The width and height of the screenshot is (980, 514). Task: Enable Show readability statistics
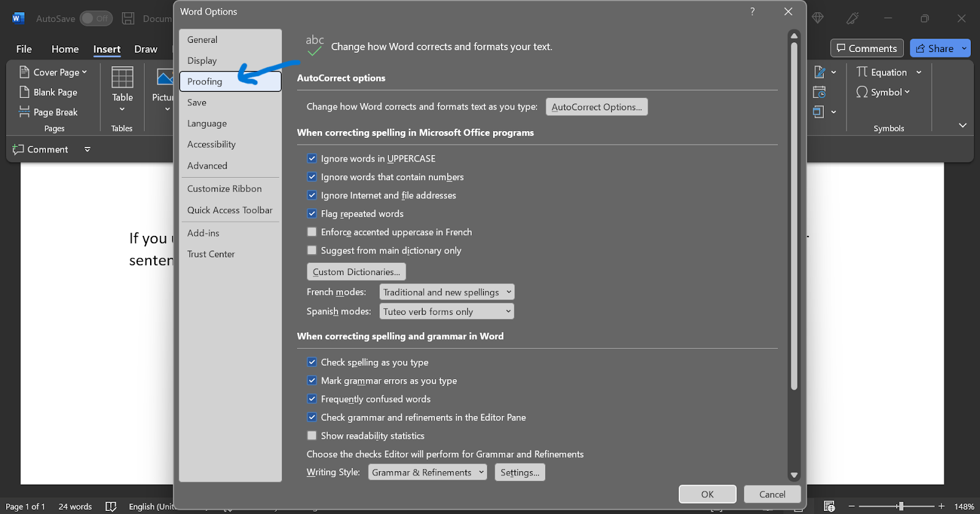[312, 436]
